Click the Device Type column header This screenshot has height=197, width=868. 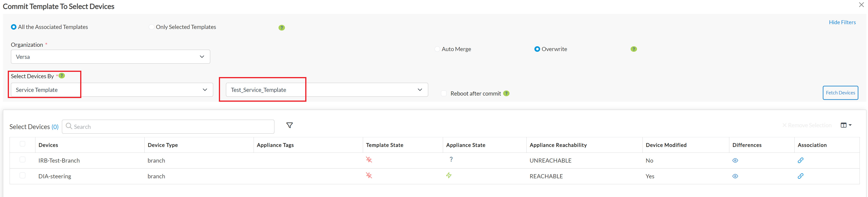tap(163, 145)
